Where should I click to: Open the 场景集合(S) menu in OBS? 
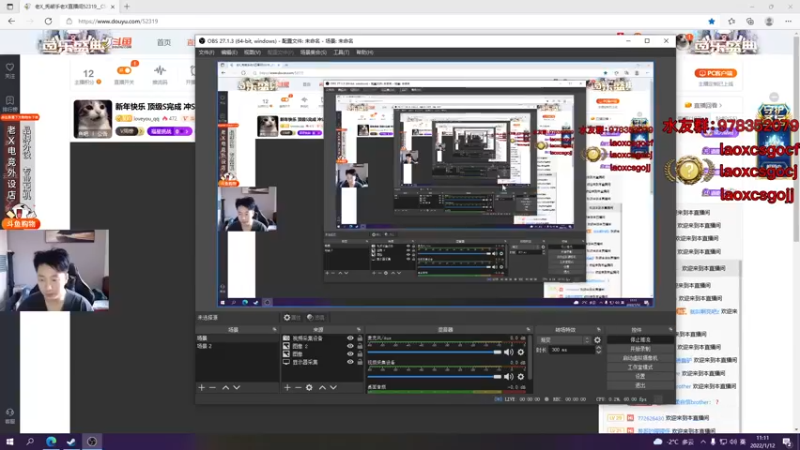coord(313,52)
